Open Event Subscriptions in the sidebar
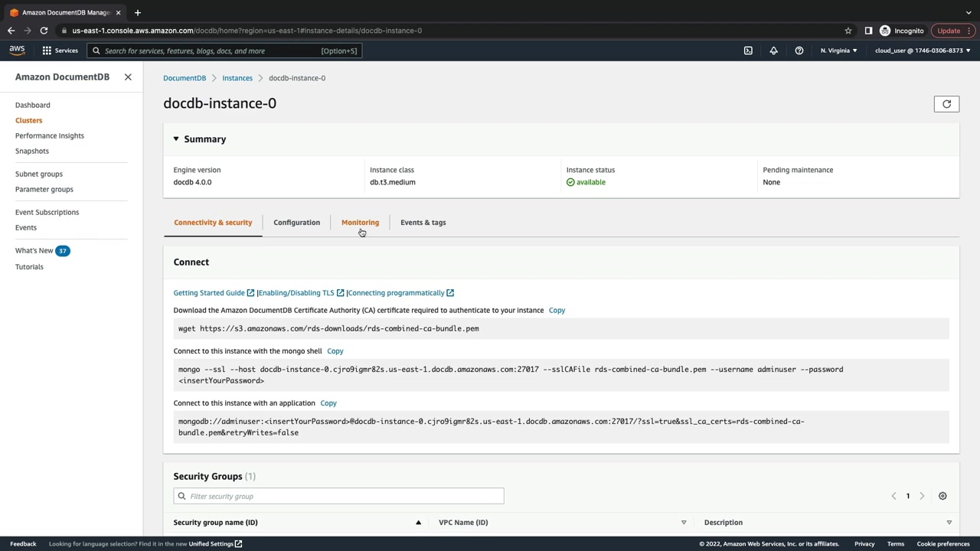This screenshot has width=980, height=551. [x=47, y=212]
